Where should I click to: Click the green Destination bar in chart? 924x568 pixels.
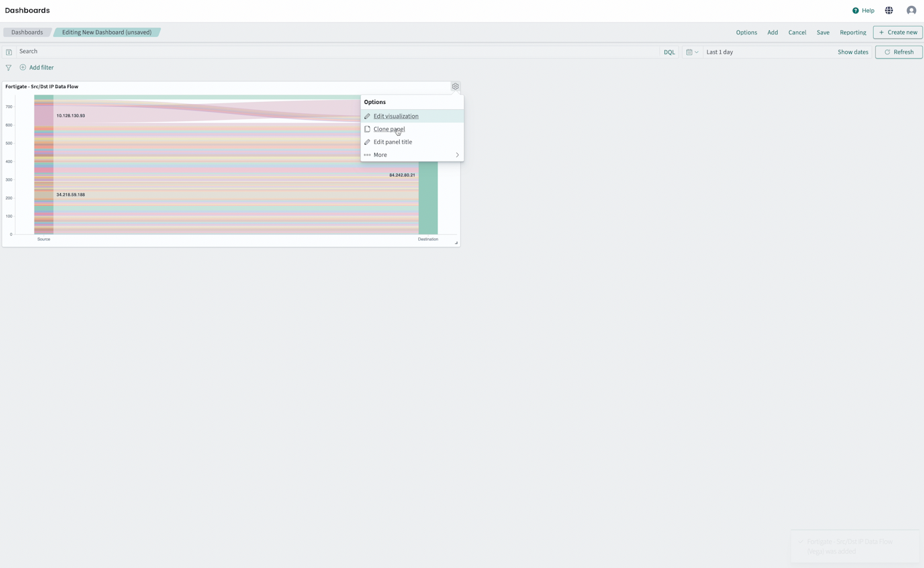click(428, 199)
